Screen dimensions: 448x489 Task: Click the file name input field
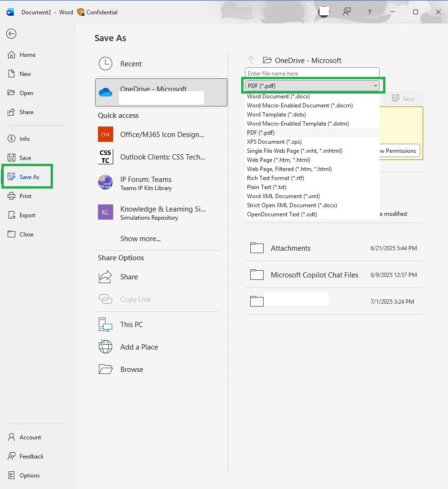coord(312,73)
